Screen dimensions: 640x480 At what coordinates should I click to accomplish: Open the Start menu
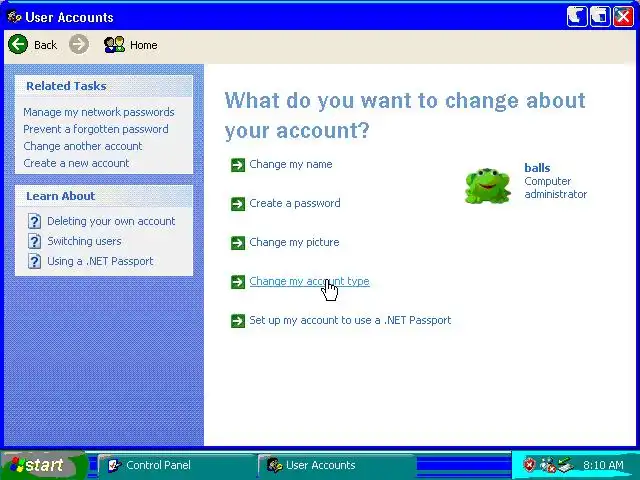click(43, 465)
